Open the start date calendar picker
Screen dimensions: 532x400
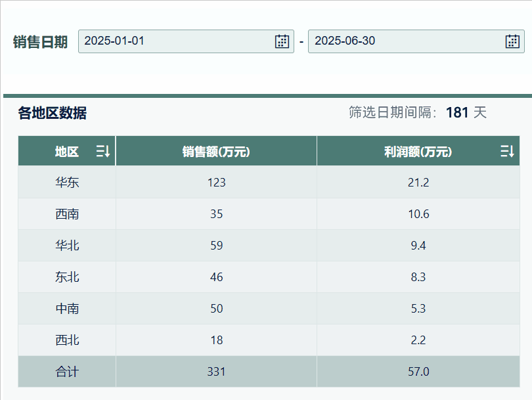pos(282,41)
